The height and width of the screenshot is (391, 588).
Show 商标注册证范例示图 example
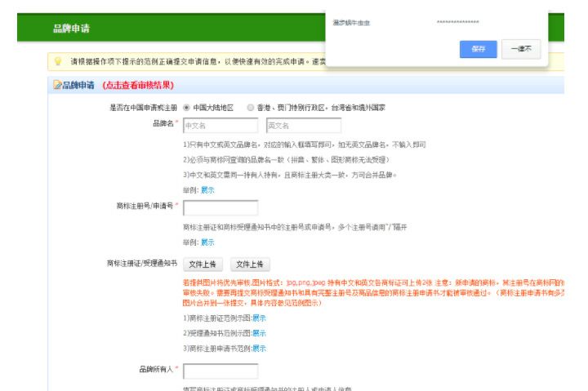coord(259,318)
